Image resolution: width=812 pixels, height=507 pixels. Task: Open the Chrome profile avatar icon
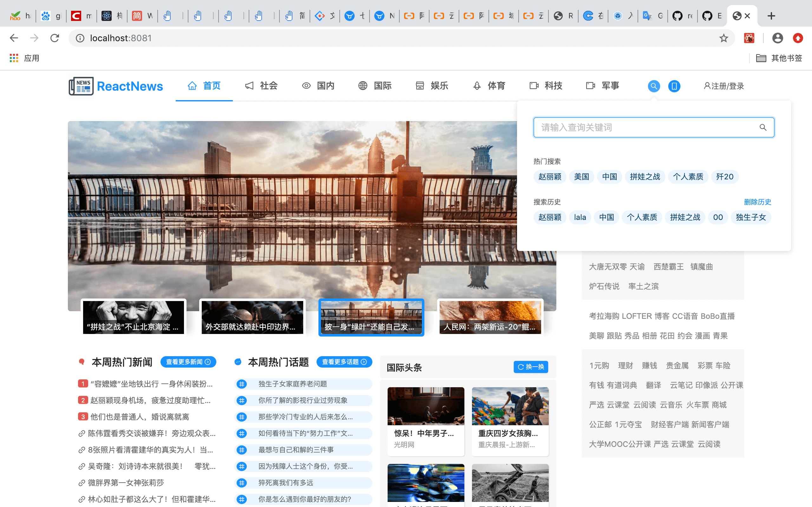tap(777, 38)
